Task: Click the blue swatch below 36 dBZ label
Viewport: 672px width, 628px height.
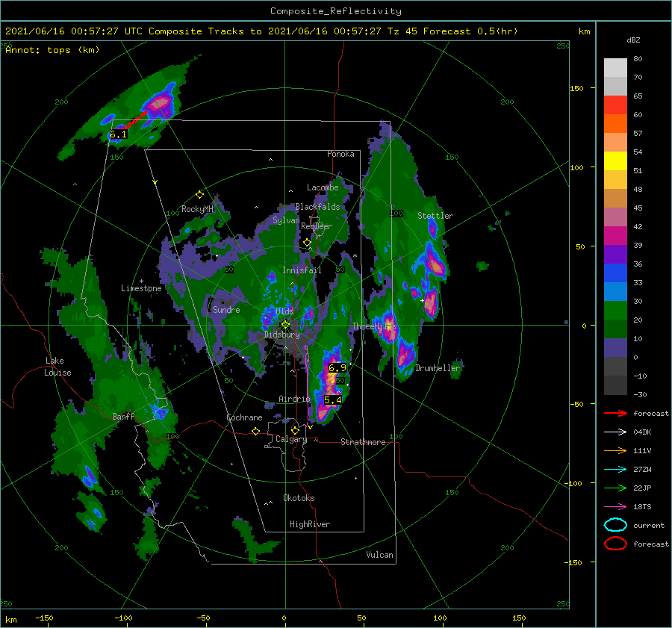Action: click(615, 273)
